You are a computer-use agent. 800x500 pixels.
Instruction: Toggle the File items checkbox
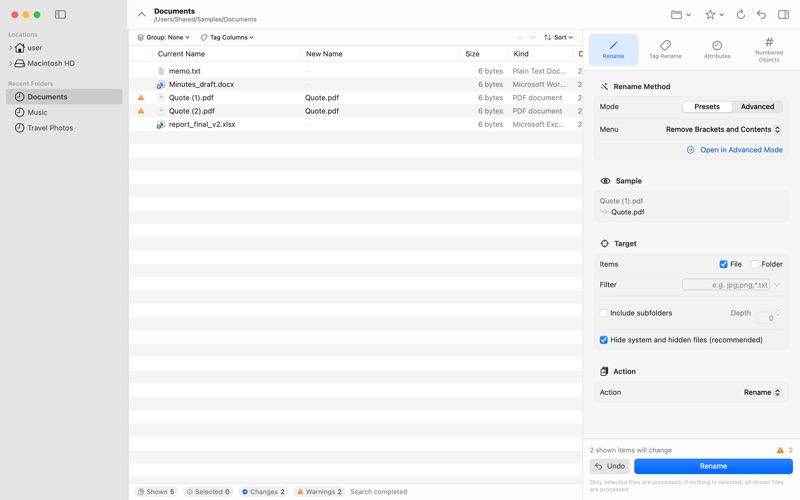(723, 264)
